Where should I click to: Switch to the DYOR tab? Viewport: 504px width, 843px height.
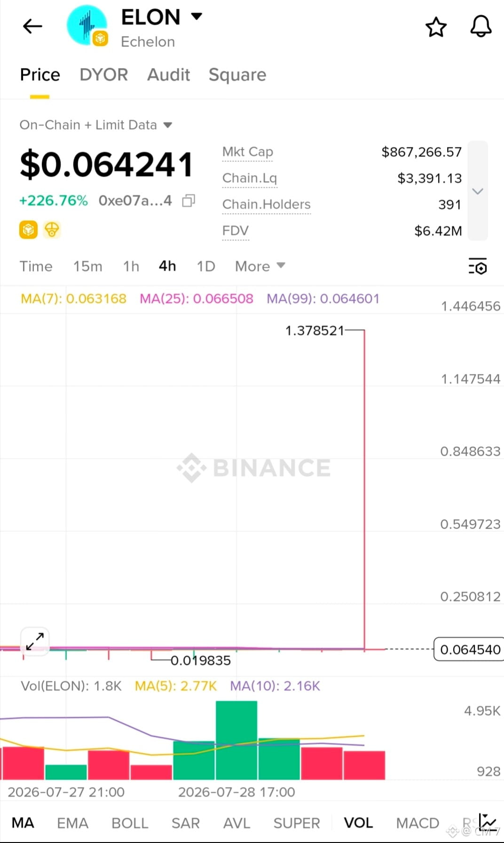pos(104,75)
